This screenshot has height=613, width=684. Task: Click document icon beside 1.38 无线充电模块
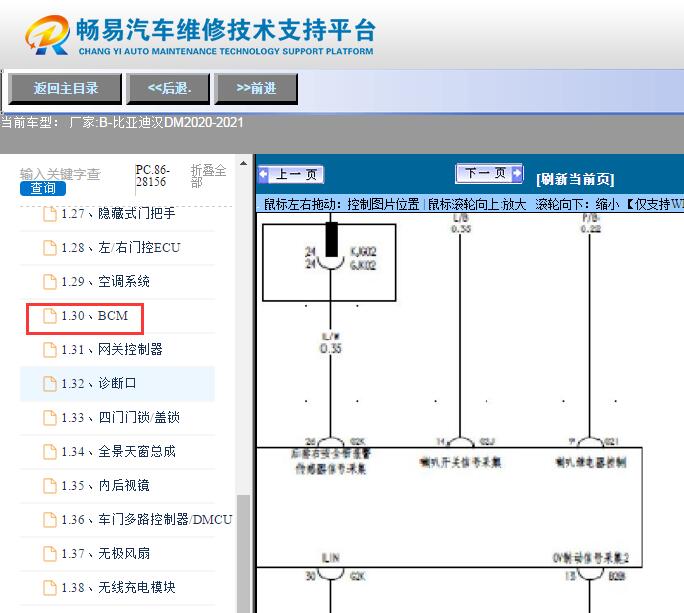pyautogui.click(x=50, y=588)
